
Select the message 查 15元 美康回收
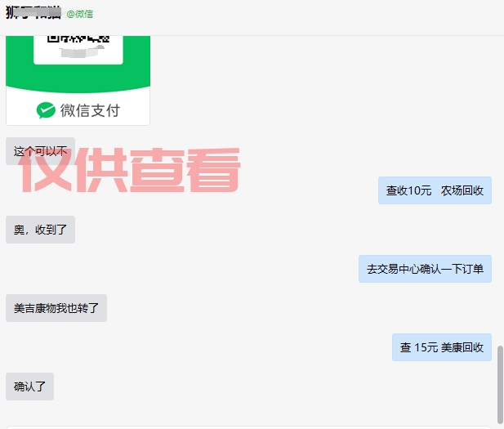click(x=442, y=347)
